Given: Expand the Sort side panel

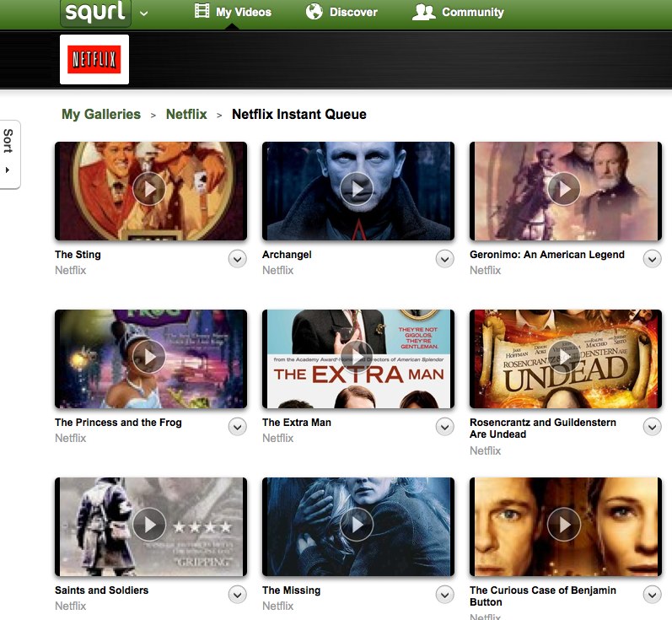Looking at the screenshot, I should (8, 154).
